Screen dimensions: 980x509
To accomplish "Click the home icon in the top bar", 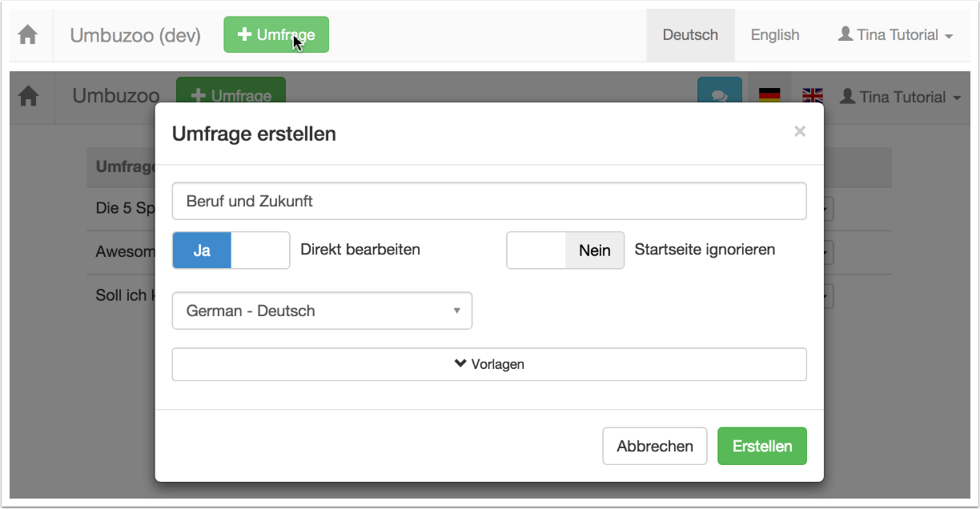I will [x=28, y=35].
